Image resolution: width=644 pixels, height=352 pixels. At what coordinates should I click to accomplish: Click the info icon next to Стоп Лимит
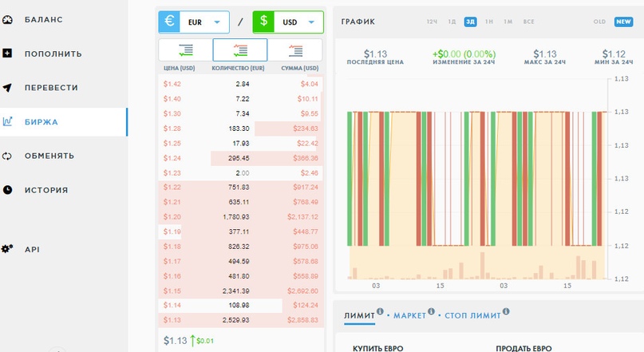point(506,312)
